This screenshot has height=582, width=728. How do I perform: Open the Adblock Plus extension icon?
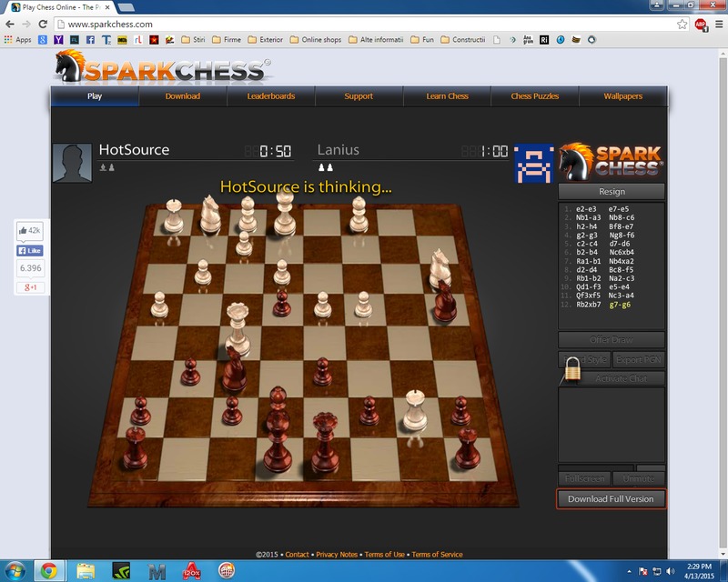[x=701, y=25]
